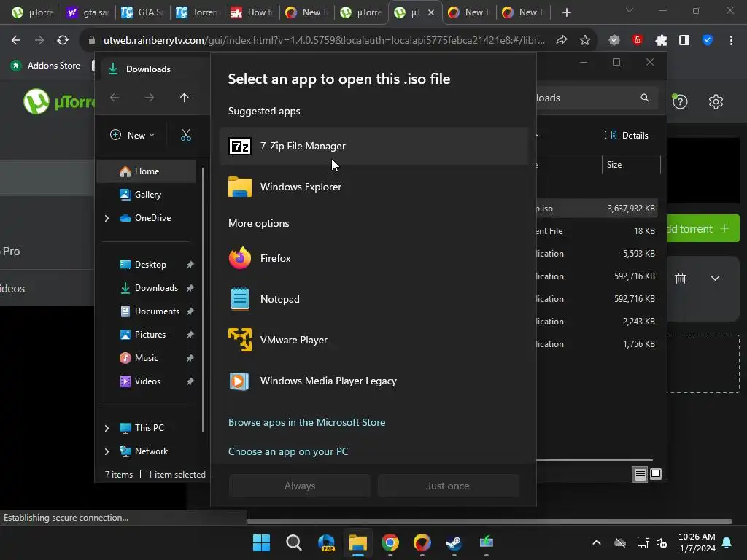747x560 pixels.
Task: Navigate back in File Explorer
Action: pyautogui.click(x=115, y=98)
